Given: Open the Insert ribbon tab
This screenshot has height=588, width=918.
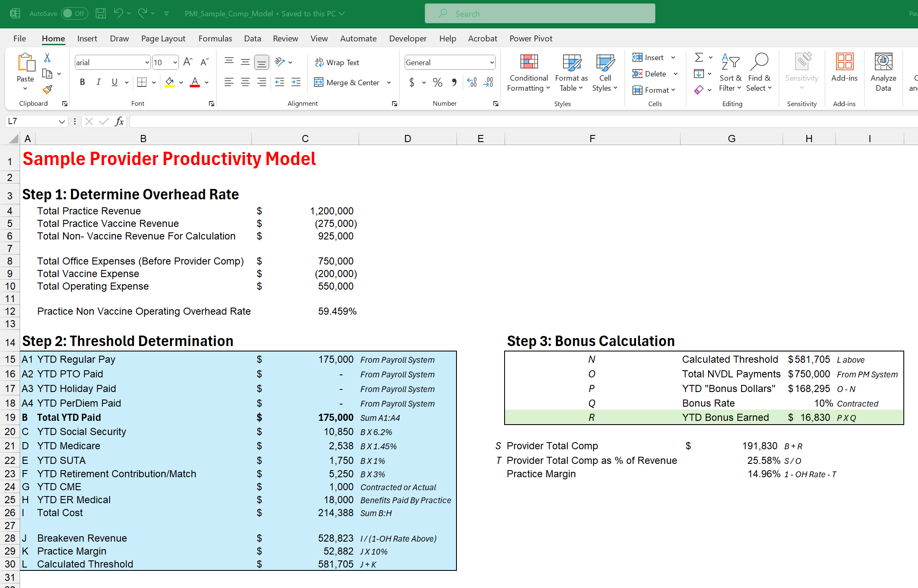Looking at the screenshot, I should pyautogui.click(x=87, y=38).
